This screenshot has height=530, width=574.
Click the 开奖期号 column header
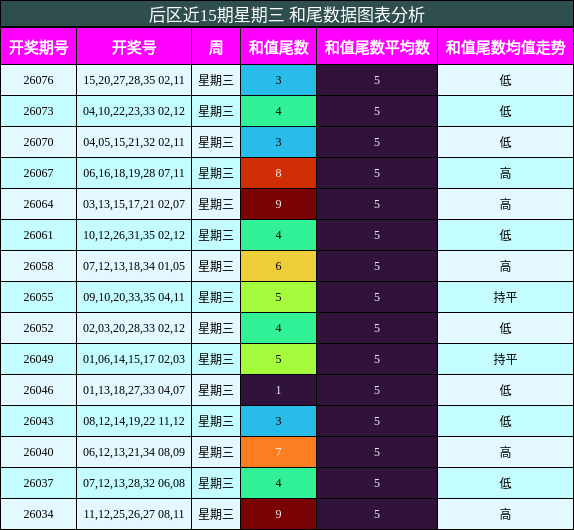(38, 47)
